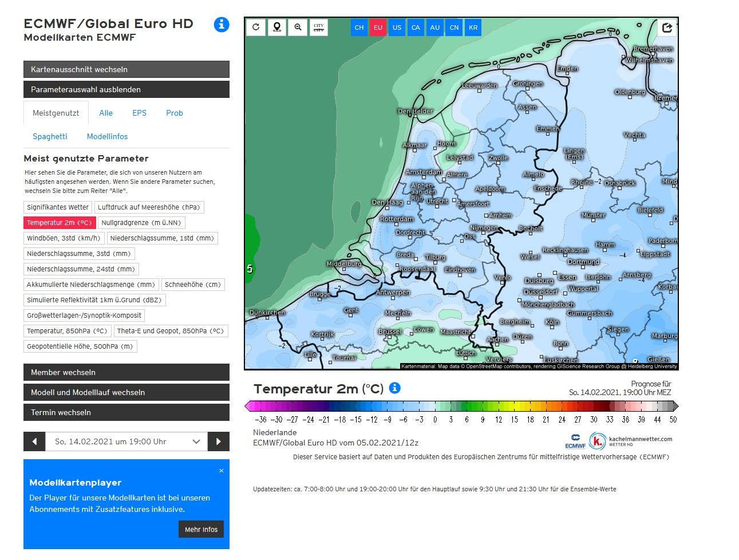Select Nullgradgrenze (m ü.NN) parameter
The height and width of the screenshot is (560, 739).
point(141,223)
